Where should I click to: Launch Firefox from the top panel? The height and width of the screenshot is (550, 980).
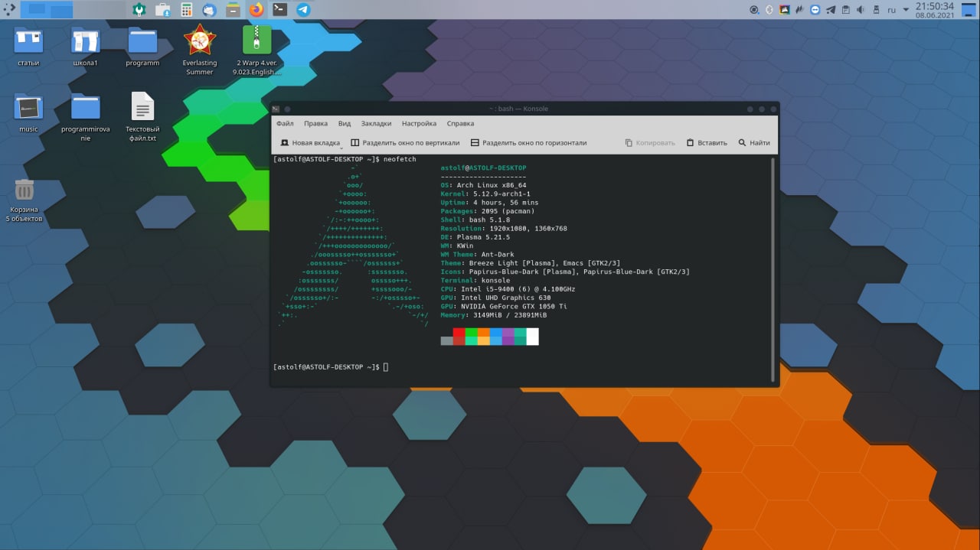point(256,10)
